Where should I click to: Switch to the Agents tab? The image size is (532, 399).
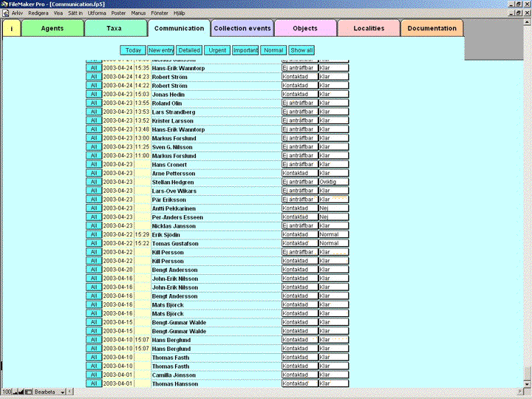click(x=52, y=28)
